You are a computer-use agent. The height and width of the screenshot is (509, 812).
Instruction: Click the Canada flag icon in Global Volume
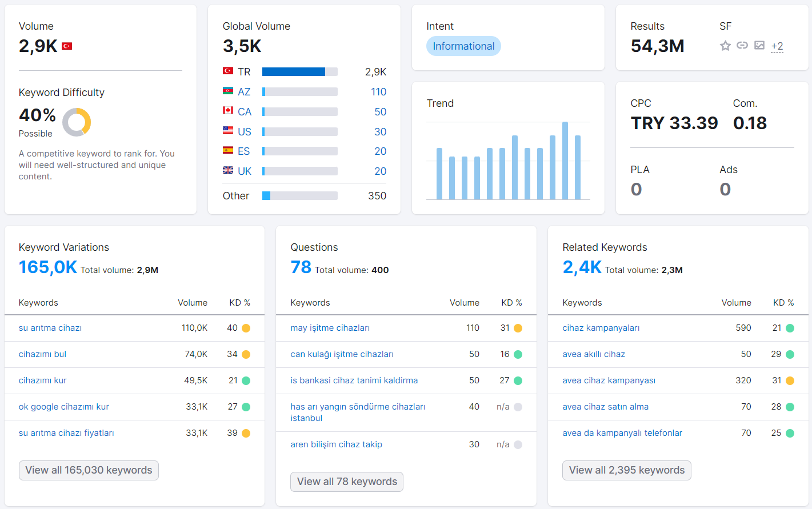click(228, 110)
